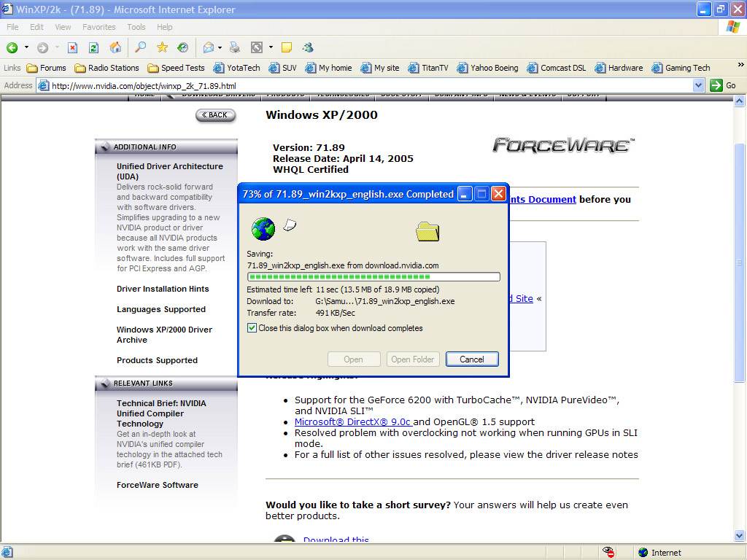Follow the Microsoft DirectX 9.0c link
The image size is (747, 560).
click(353, 421)
